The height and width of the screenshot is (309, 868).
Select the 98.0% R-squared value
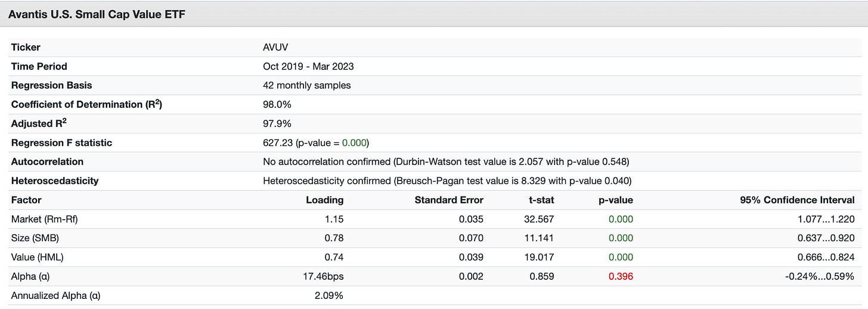click(277, 104)
